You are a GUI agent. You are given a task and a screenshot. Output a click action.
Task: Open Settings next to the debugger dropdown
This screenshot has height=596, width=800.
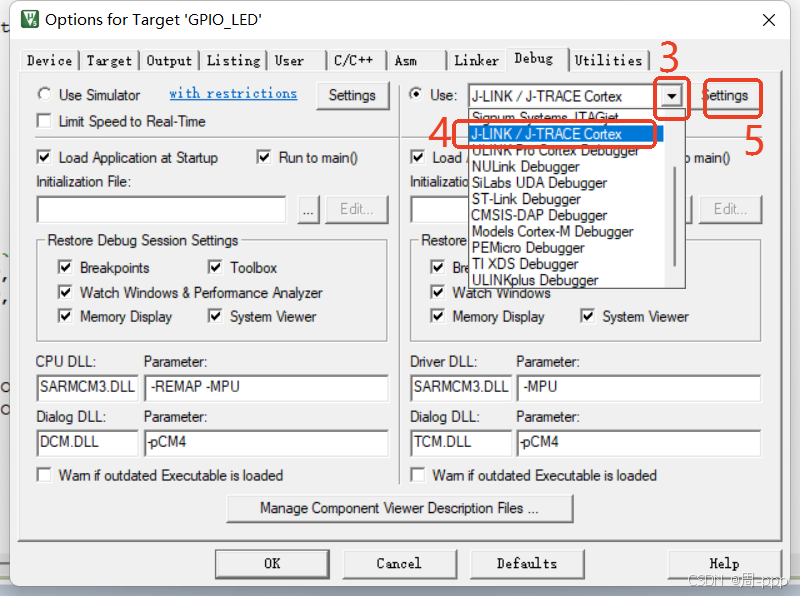pyautogui.click(x=730, y=97)
